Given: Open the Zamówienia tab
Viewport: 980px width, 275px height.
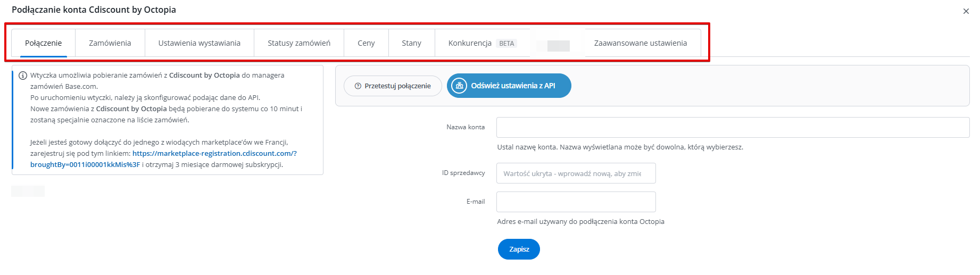Looking at the screenshot, I should coord(110,43).
